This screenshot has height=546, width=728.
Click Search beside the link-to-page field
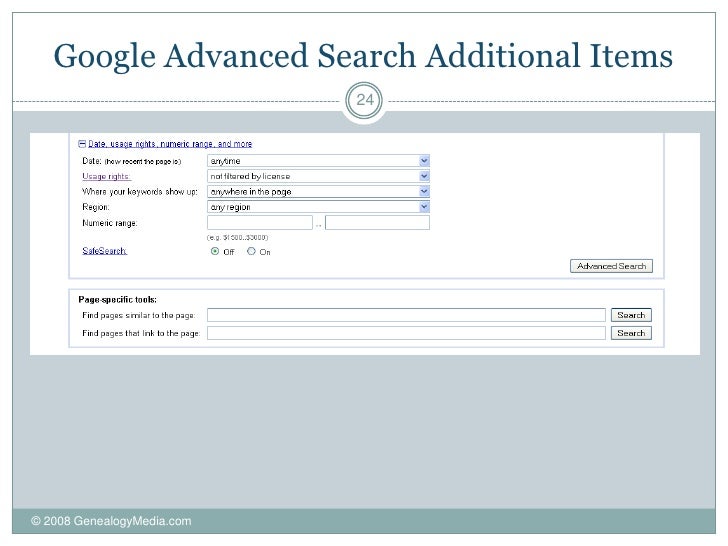631,333
